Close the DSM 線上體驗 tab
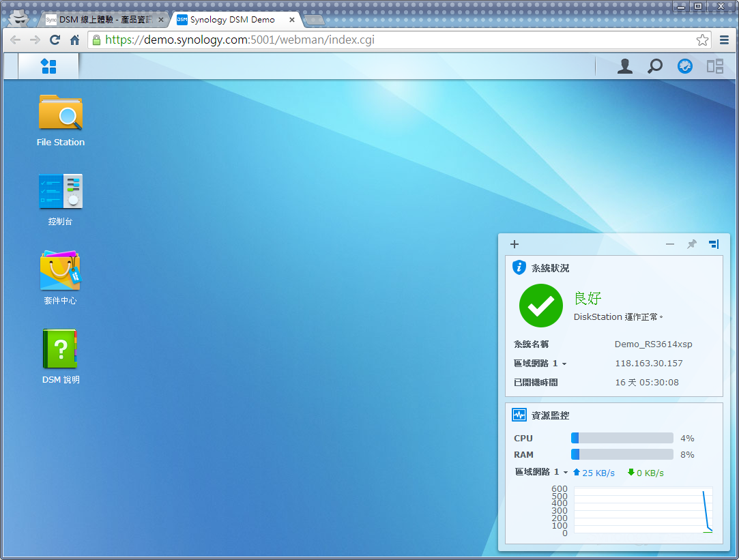The width and height of the screenshot is (739, 560). 161,20
